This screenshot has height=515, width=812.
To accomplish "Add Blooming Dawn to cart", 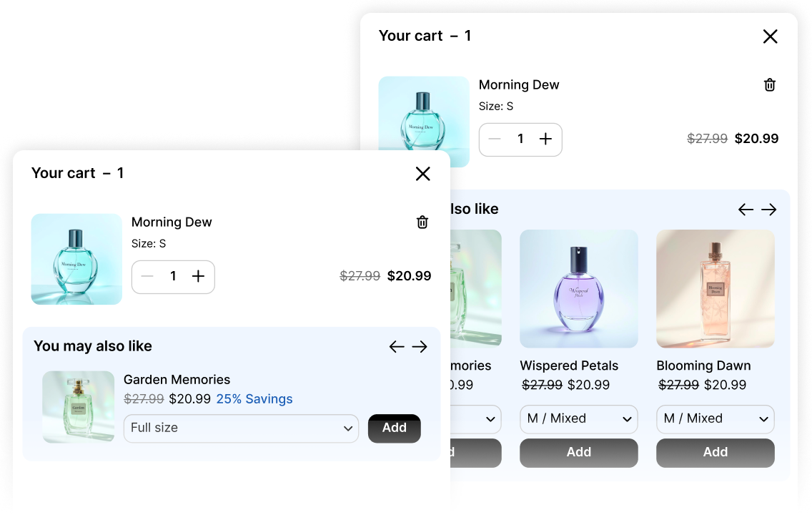I will [716, 453].
